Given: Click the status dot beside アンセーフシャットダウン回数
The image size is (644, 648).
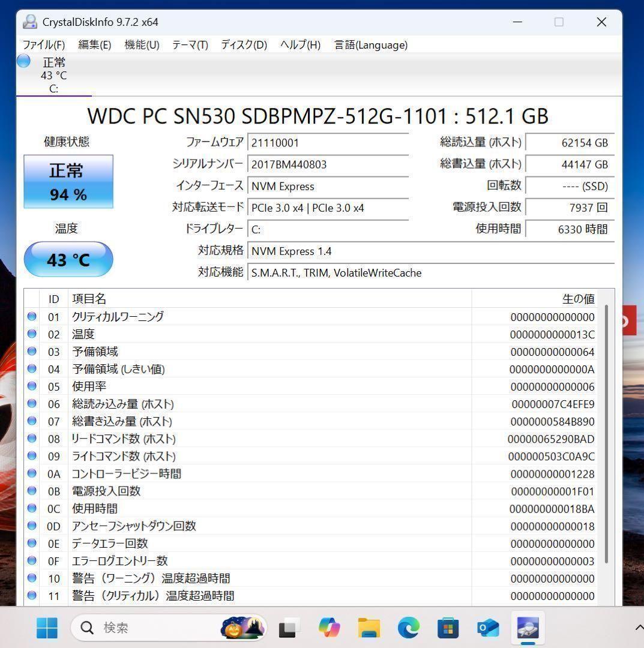Looking at the screenshot, I should click(x=32, y=526).
